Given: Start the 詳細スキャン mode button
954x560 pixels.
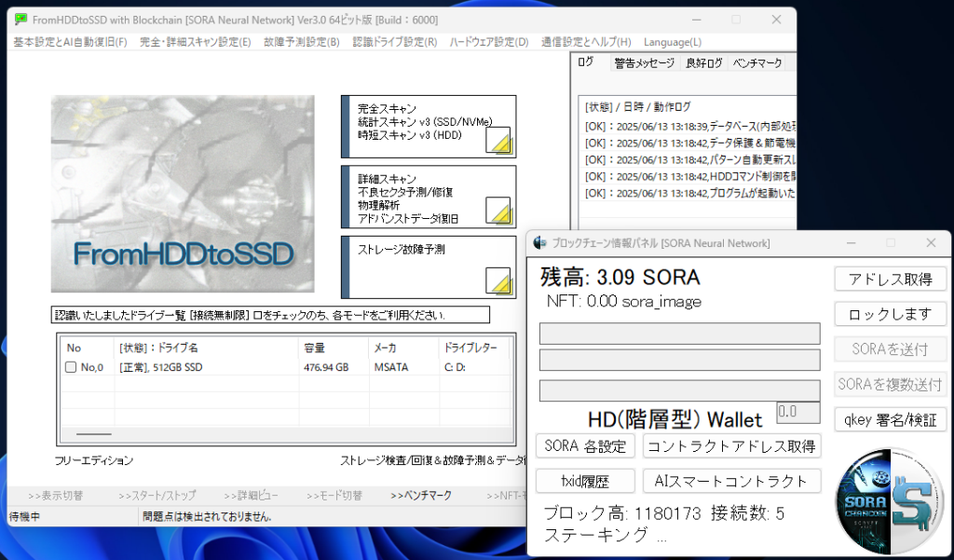Looking at the screenshot, I should tap(429, 198).
